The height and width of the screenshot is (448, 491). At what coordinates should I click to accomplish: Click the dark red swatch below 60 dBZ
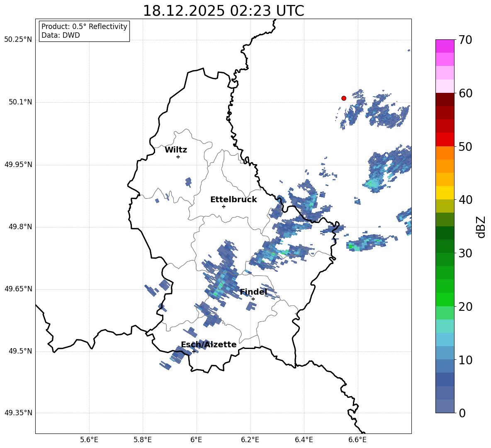445,99
